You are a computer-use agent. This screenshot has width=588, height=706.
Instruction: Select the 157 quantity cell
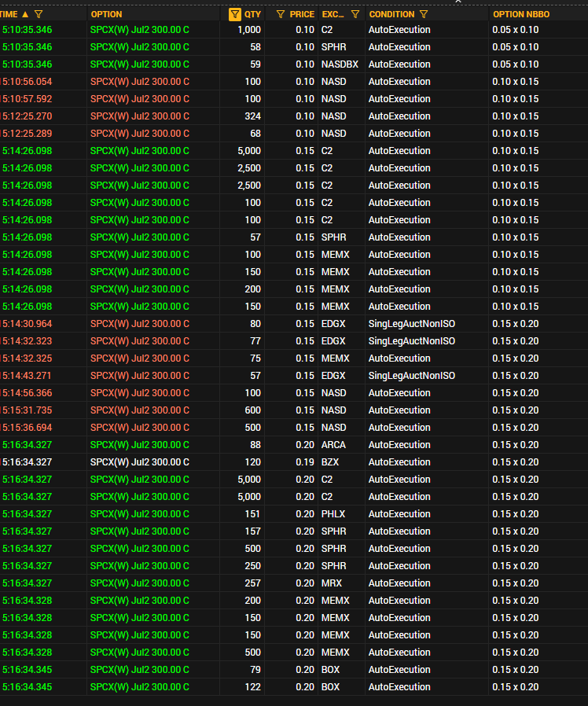(252, 531)
